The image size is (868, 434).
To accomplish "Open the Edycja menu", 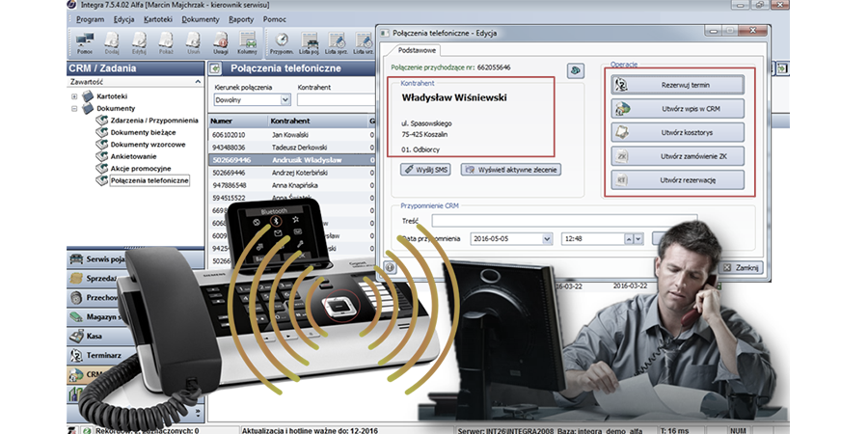I will [124, 19].
